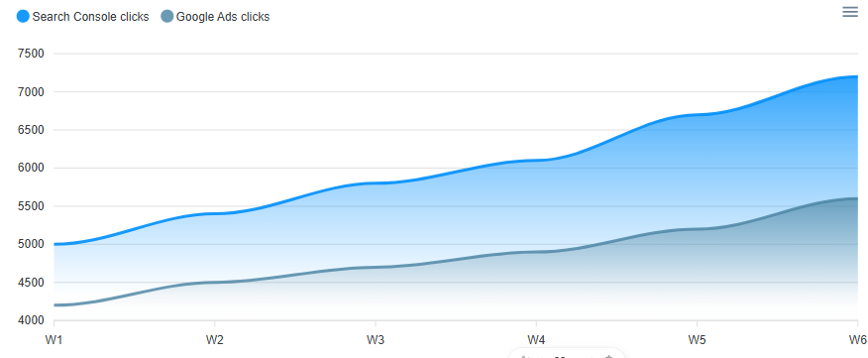The width and height of the screenshot is (868, 358).
Task: Click the W3 x-axis label
Action: click(376, 339)
